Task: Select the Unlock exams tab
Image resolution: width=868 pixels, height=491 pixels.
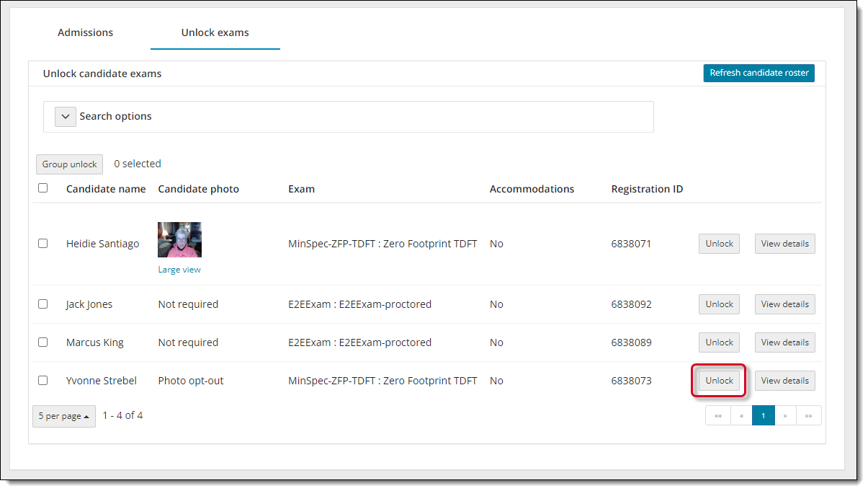Action: coord(215,32)
